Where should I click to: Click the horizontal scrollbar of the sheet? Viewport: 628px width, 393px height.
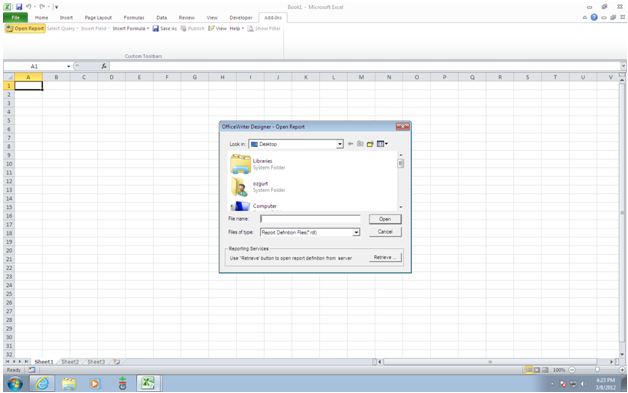point(490,362)
